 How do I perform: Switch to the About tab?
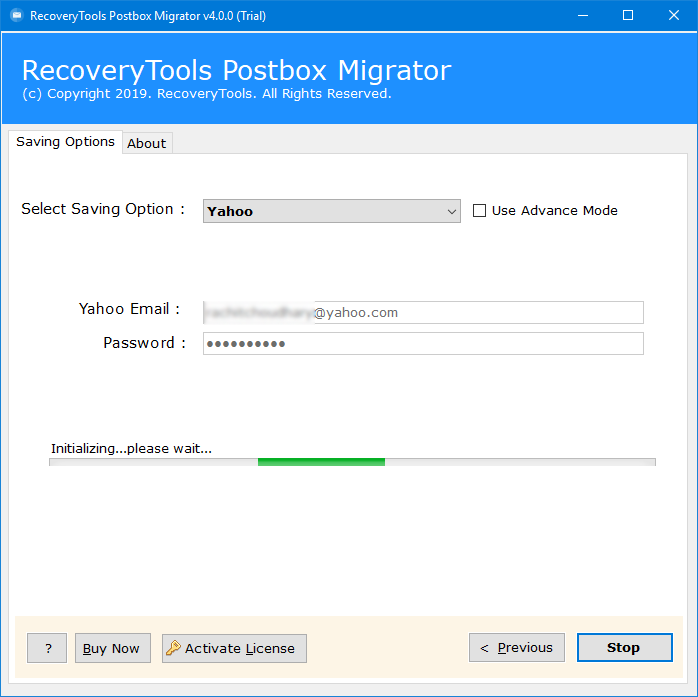pos(147,143)
